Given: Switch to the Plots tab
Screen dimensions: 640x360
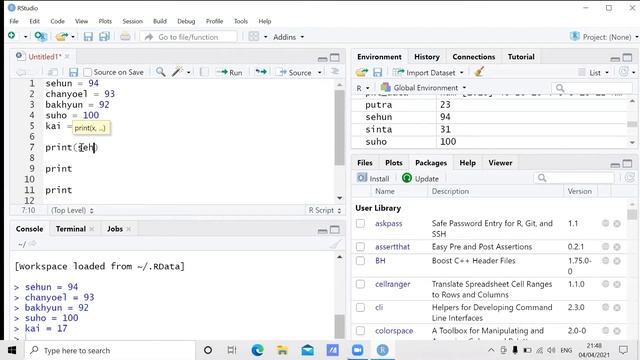Looking at the screenshot, I should point(393,163).
